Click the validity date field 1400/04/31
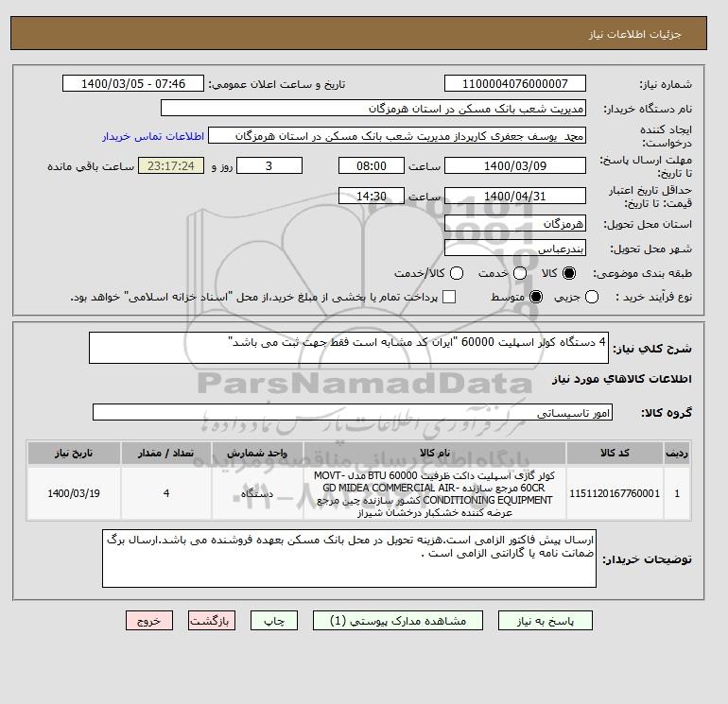 pyautogui.click(x=515, y=196)
